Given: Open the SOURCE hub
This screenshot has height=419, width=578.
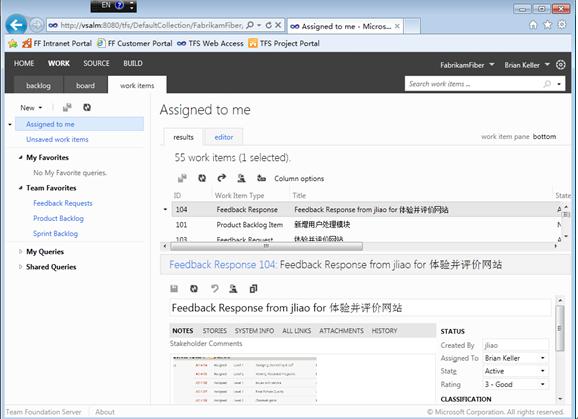Looking at the screenshot, I should pyautogui.click(x=96, y=63).
